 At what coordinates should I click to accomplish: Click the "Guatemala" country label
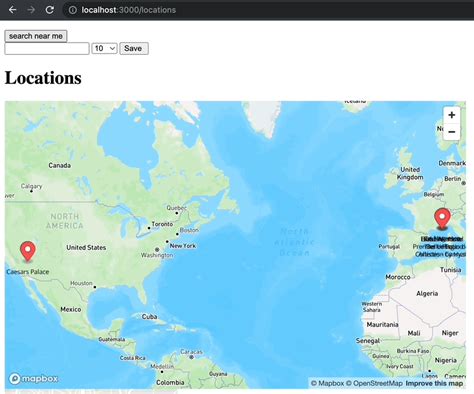click(111, 339)
